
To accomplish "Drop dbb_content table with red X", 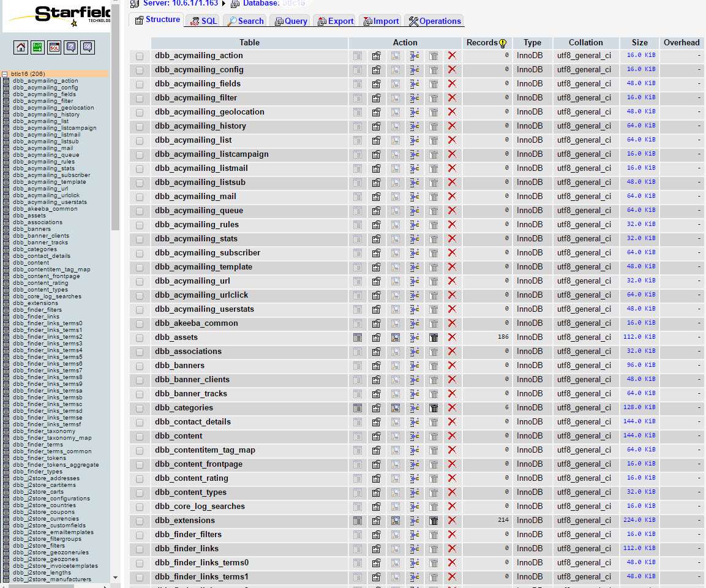I will tap(452, 436).
